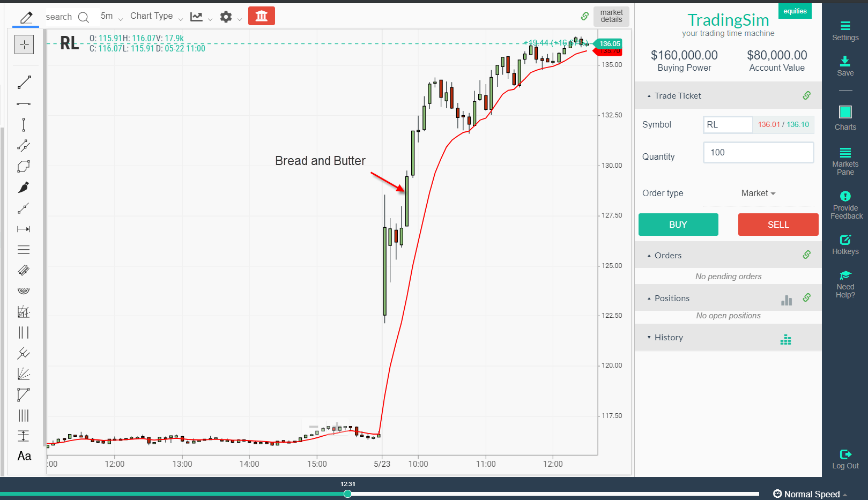The image size is (868, 500).
Task: Click the red bank icon in the toolbar
Action: click(x=262, y=16)
